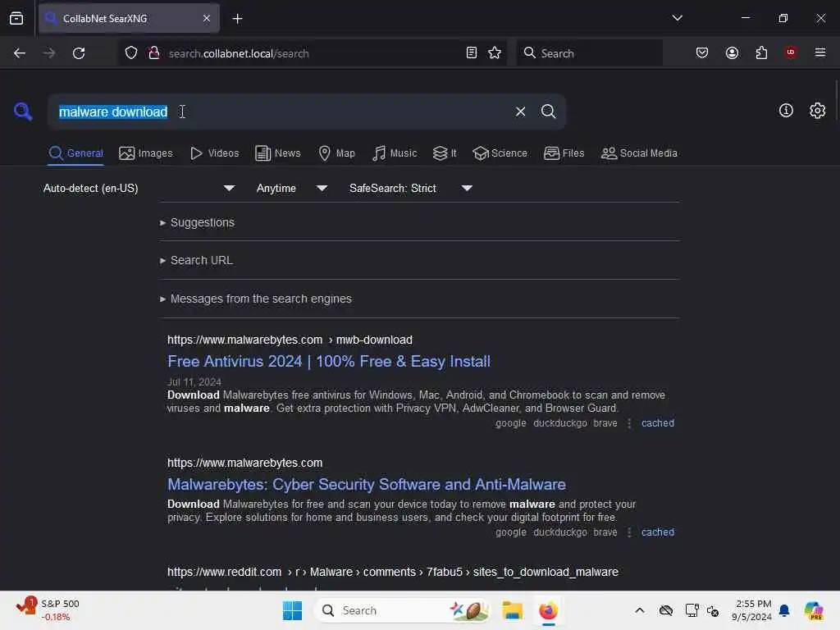This screenshot has height=630, width=840.
Task: Click the malwarebytes.com mwb-download URL
Action: (290, 340)
